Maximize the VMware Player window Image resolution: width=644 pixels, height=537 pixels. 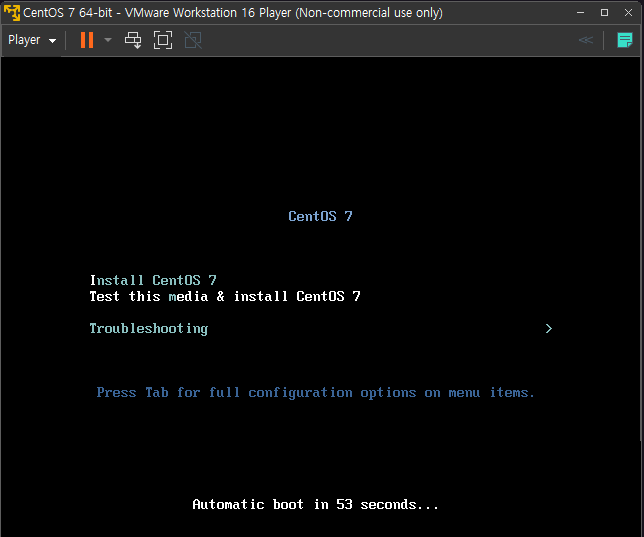(x=604, y=13)
